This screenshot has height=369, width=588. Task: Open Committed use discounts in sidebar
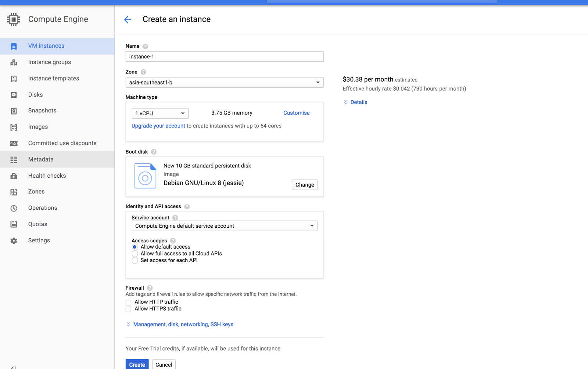tap(57, 143)
